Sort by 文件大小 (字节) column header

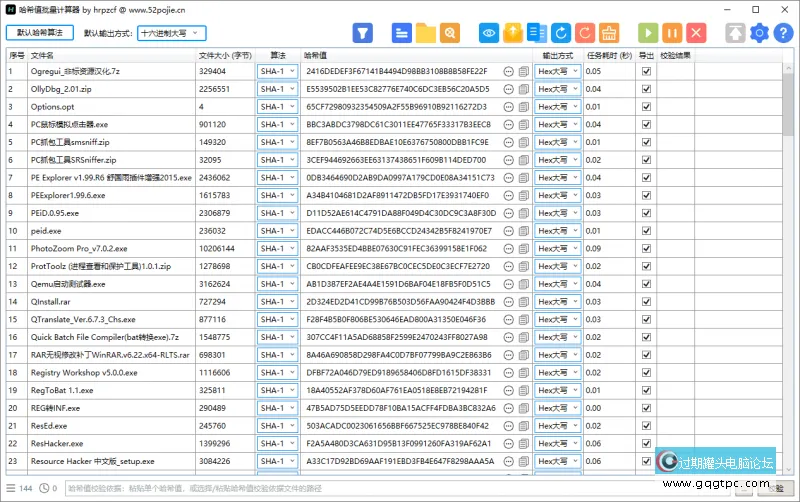tap(226, 55)
